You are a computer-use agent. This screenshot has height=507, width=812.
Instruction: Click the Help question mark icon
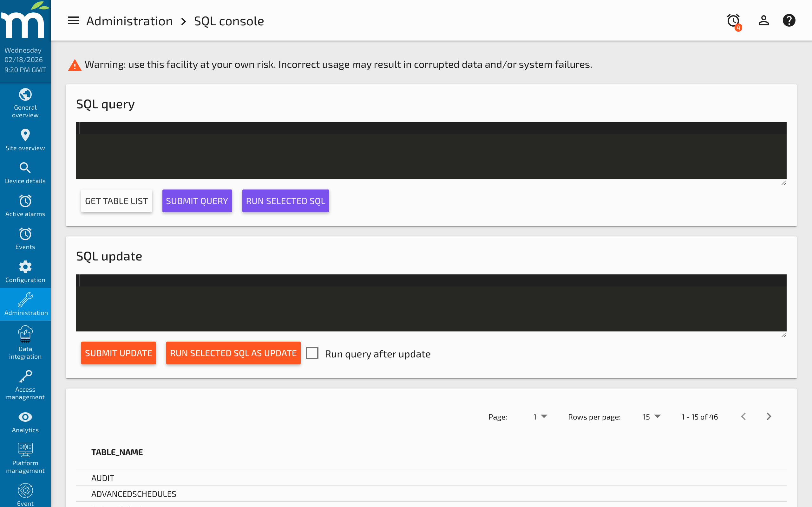[x=789, y=21]
